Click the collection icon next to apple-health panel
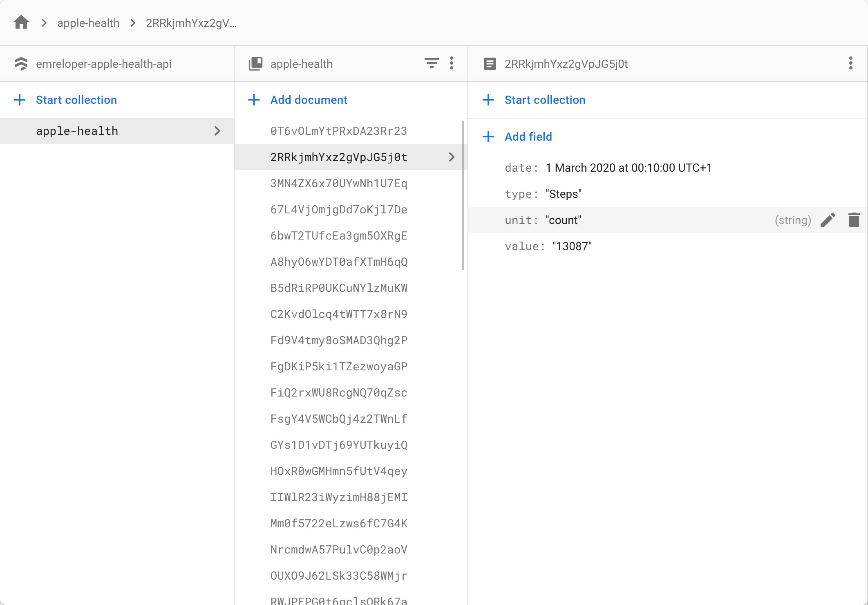The height and width of the screenshot is (605, 868). click(x=255, y=63)
